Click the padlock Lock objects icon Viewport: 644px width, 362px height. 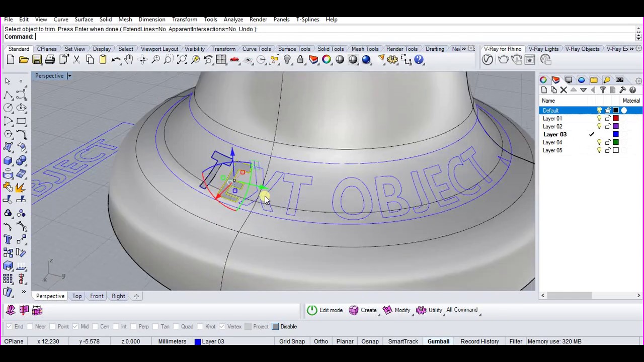(300, 60)
